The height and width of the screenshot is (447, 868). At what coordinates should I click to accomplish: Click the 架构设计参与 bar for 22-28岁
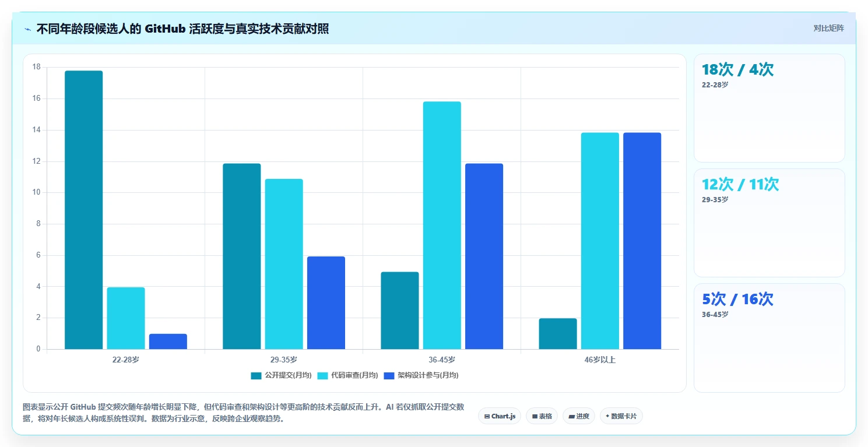[x=168, y=342]
